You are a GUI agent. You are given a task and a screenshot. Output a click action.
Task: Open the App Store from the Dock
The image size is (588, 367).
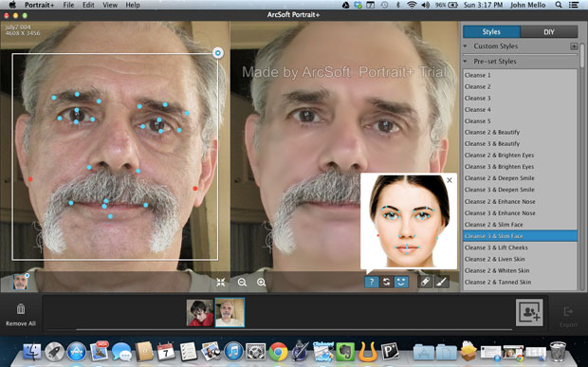tap(77, 352)
